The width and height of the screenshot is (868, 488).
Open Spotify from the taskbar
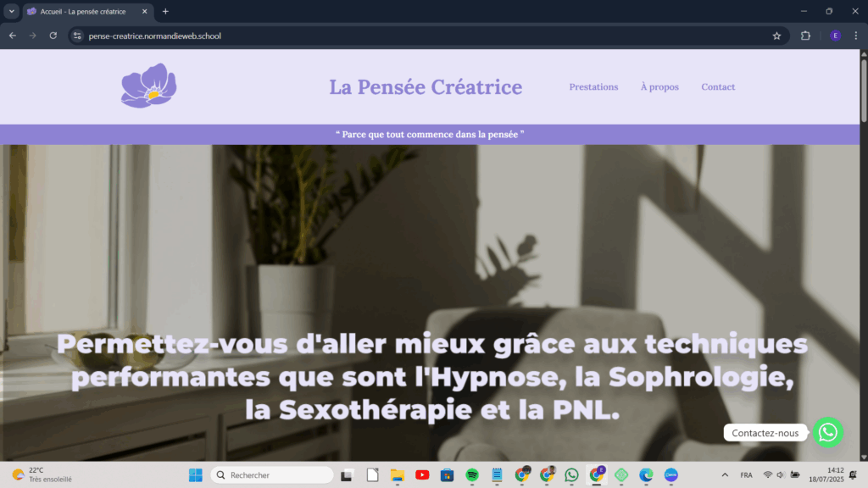pos(472,475)
